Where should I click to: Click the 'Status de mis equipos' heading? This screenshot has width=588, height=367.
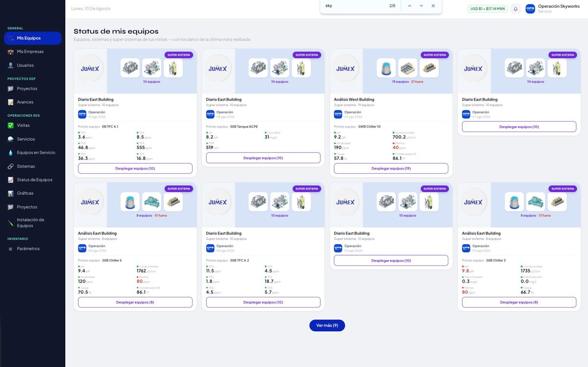click(x=116, y=31)
